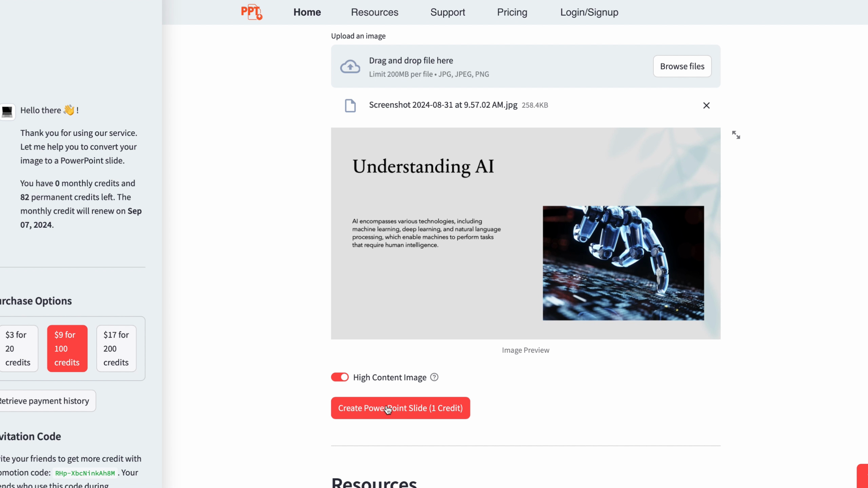This screenshot has height=488, width=868.
Task: Click the red widget at bottom-right edge
Action: [x=862, y=476]
